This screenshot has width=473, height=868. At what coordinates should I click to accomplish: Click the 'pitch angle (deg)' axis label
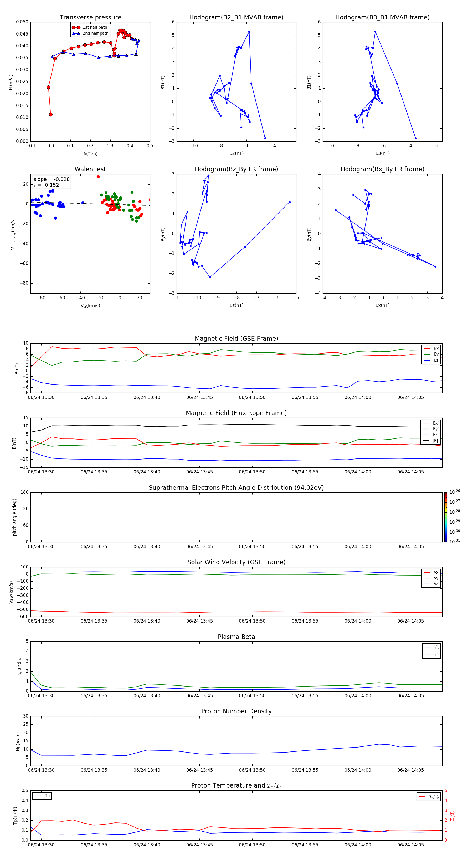(x=14, y=517)
